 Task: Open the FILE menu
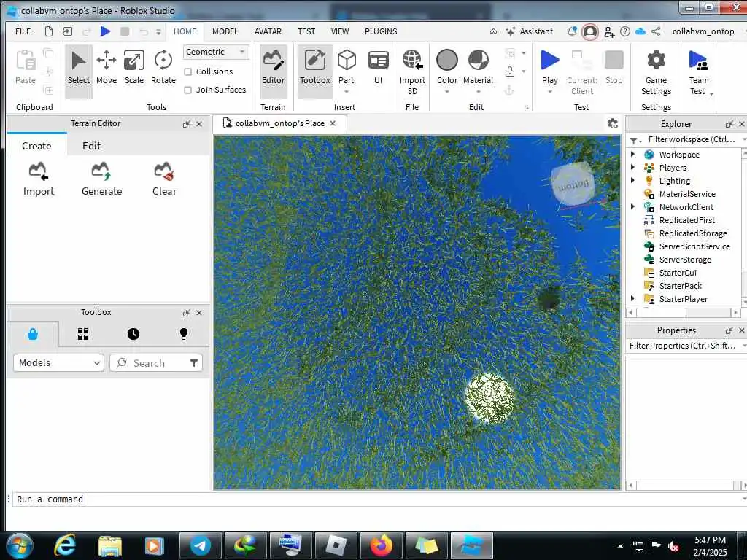point(23,31)
